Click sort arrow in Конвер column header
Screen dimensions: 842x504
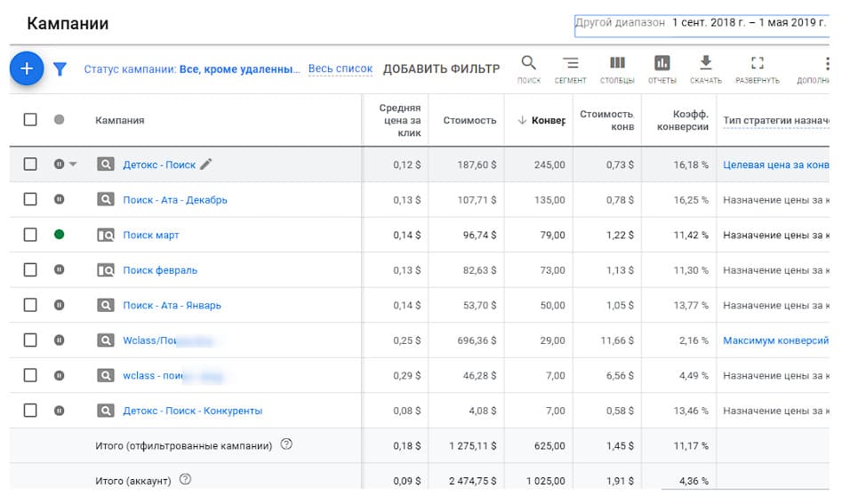point(521,120)
